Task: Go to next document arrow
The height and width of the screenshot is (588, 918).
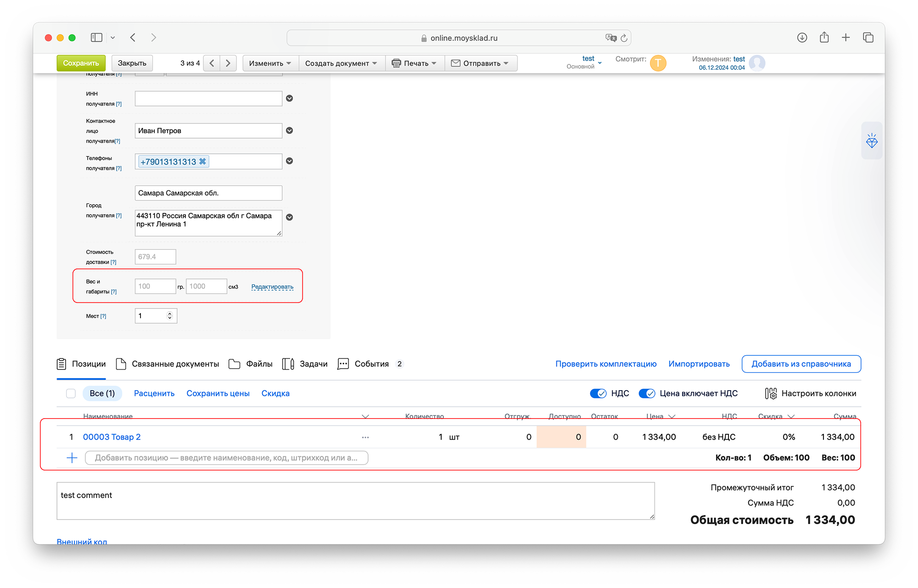Action: coord(228,63)
